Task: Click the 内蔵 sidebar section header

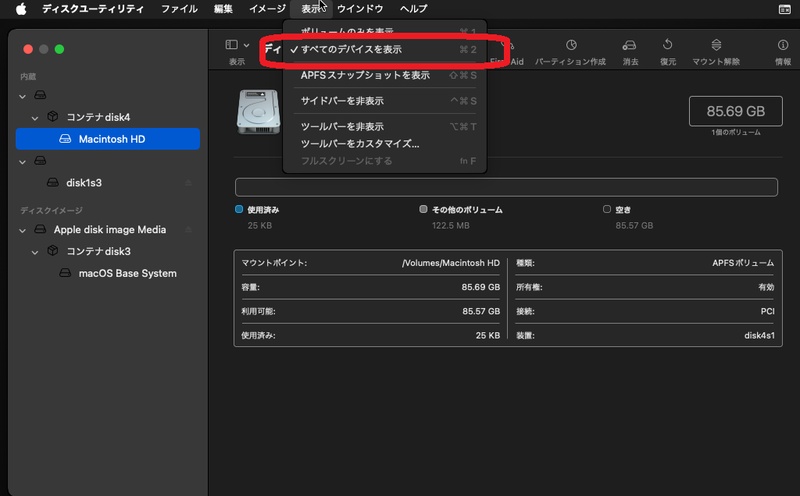Action: pos(28,77)
